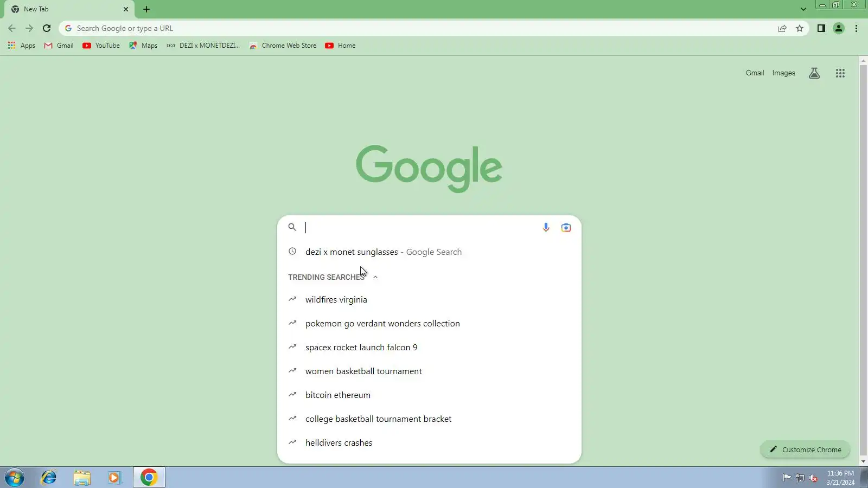Select the Chrome taskbar button
This screenshot has width=868, height=488.
(149, 478)
